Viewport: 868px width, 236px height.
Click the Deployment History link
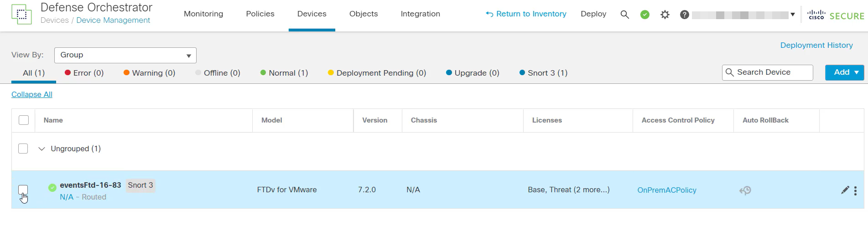(816, 45)
